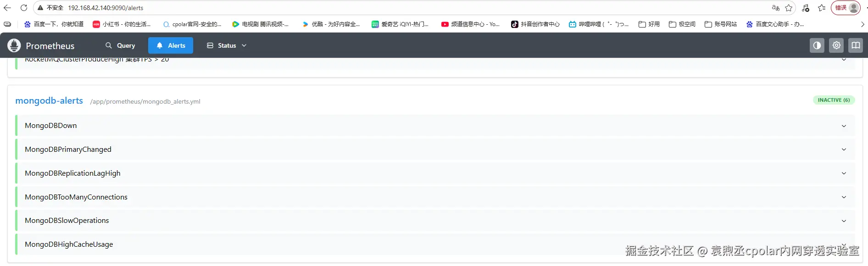Screen dimensions: 868x266
Task: Open the documentation book icon
Action: 856,45
